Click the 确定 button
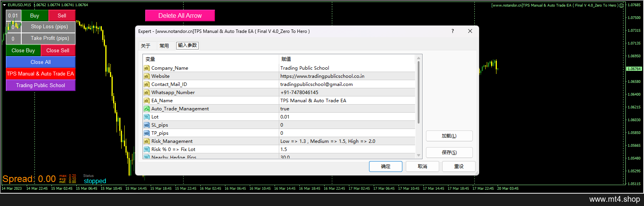 click(386, 167)
